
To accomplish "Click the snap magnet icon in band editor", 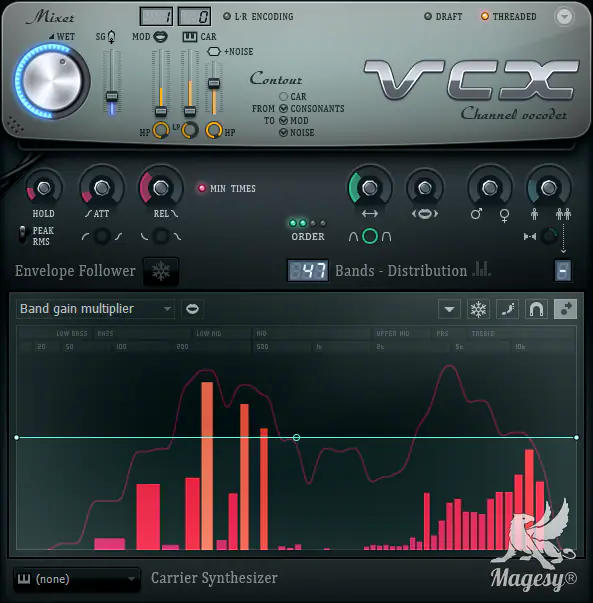I will (536, 309).
